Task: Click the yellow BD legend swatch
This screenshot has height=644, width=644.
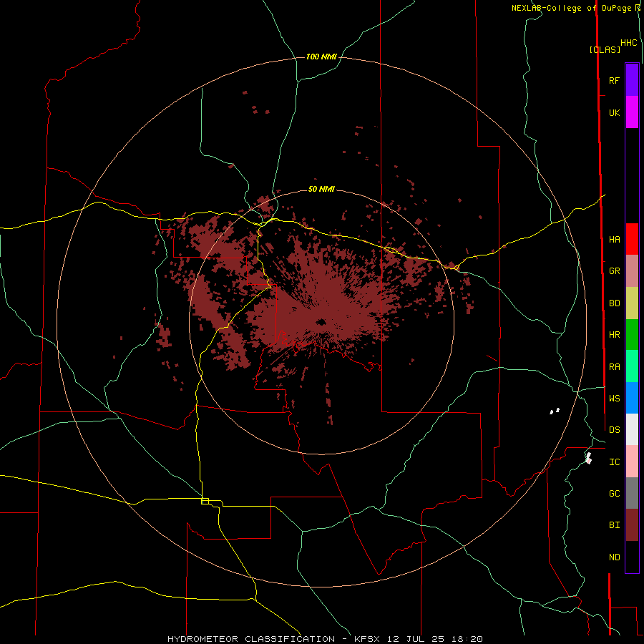Action: 632,303
